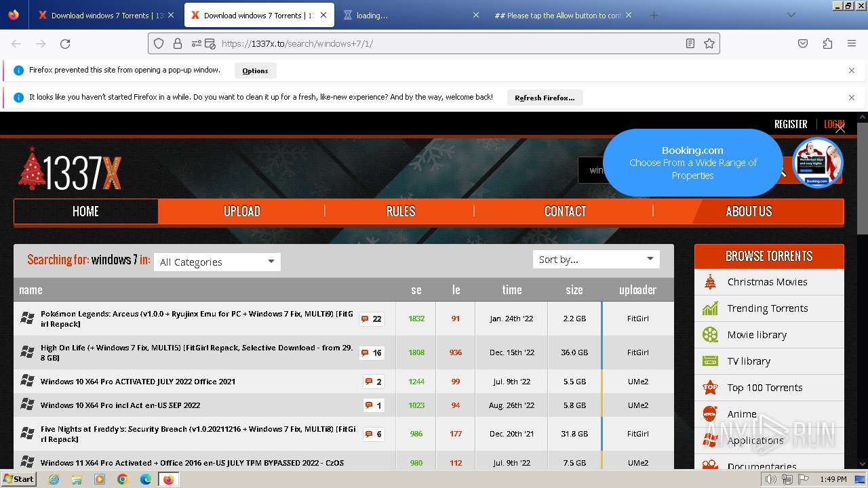The width and height of the screenshot is (868, 488).
Task: Dismiss the refresh Firefox notification bar
Action: pyautogui.click(x=852, y=98)
